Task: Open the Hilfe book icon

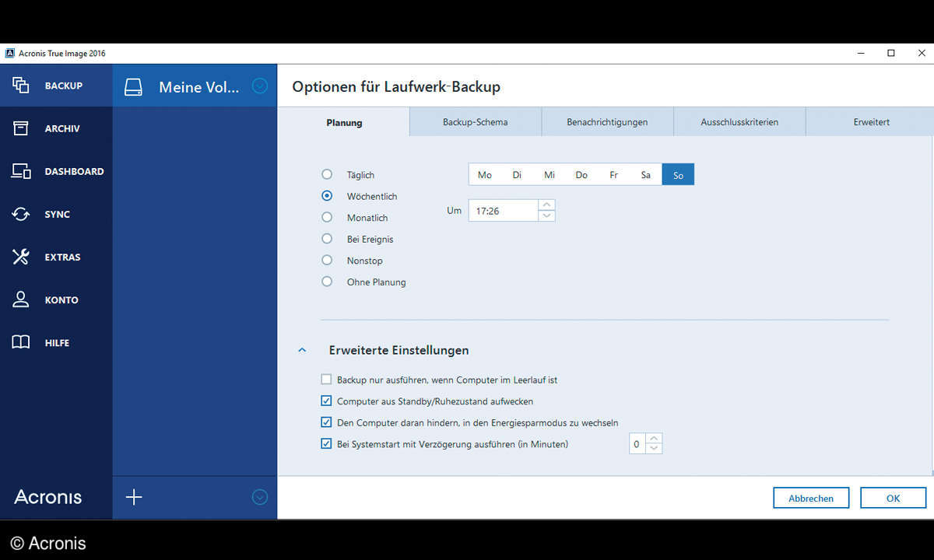Action: [21, 342]
